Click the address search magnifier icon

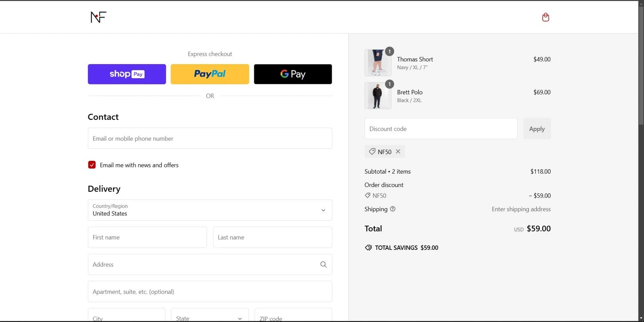point(323,264)
